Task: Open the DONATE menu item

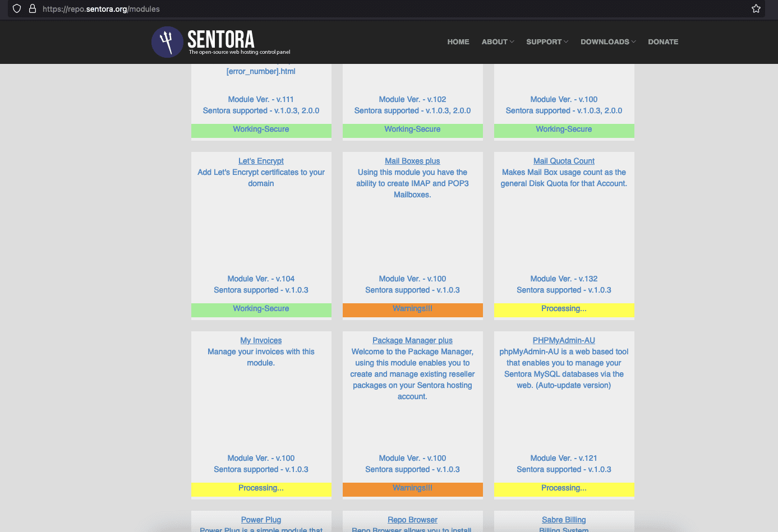Action: point(663,42)
